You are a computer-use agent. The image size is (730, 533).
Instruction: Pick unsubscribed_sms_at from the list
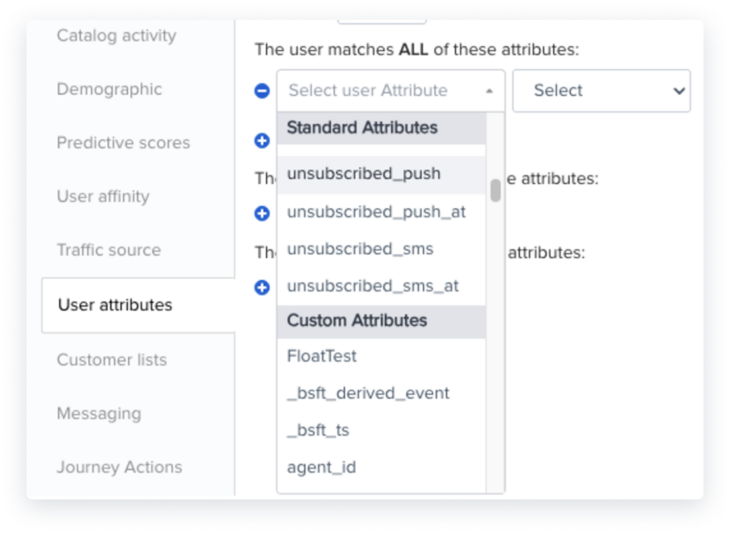(381, 286)
